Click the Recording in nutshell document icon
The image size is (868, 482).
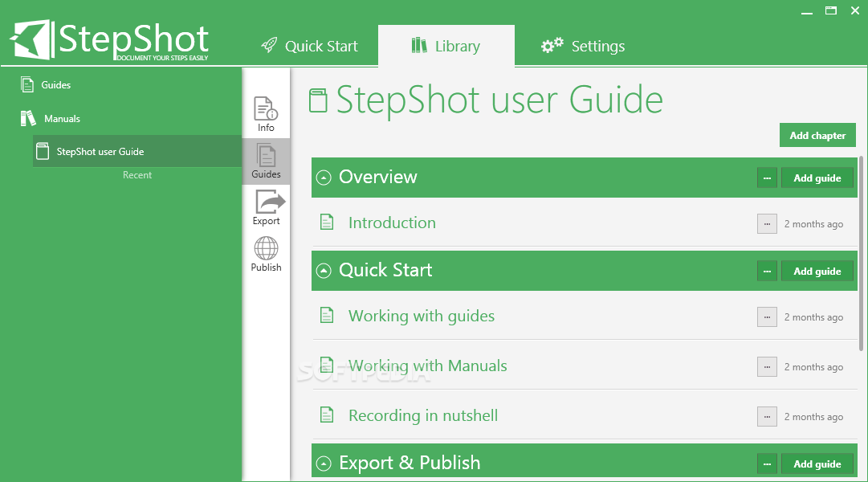327,415
